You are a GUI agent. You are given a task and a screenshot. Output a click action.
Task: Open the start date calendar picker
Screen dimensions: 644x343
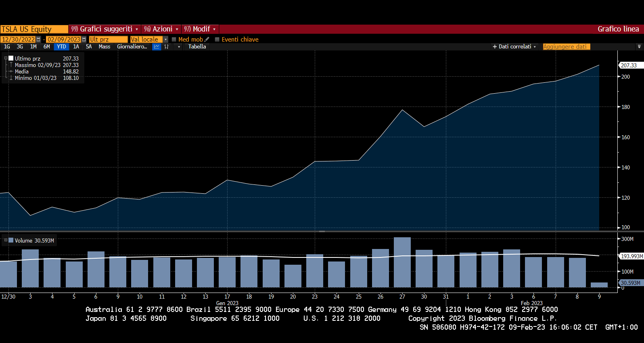[38, 39]
